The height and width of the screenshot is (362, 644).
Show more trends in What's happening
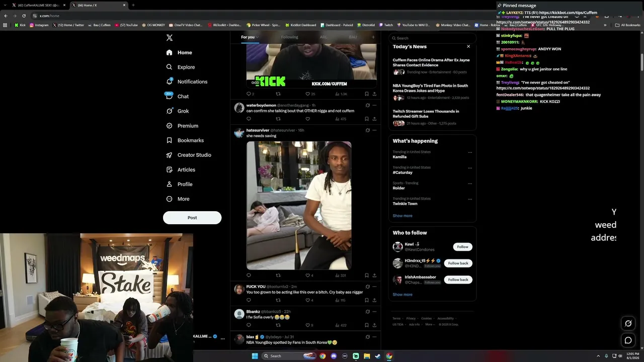coord(403,216)
